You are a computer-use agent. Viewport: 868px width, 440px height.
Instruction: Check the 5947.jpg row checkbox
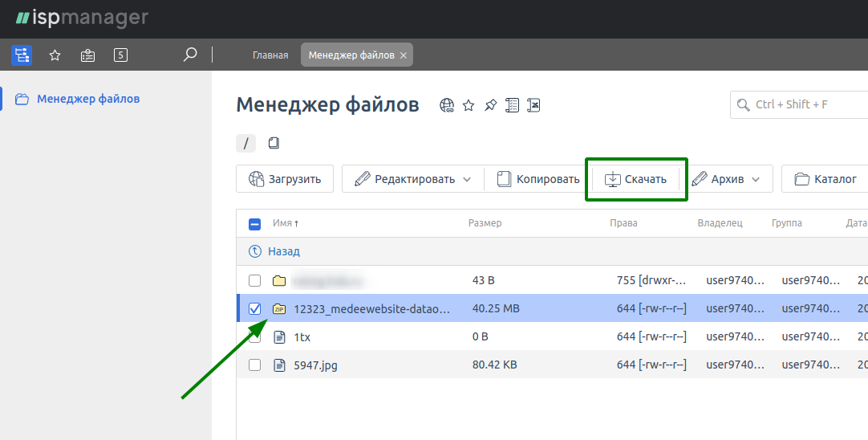[254, 365]
